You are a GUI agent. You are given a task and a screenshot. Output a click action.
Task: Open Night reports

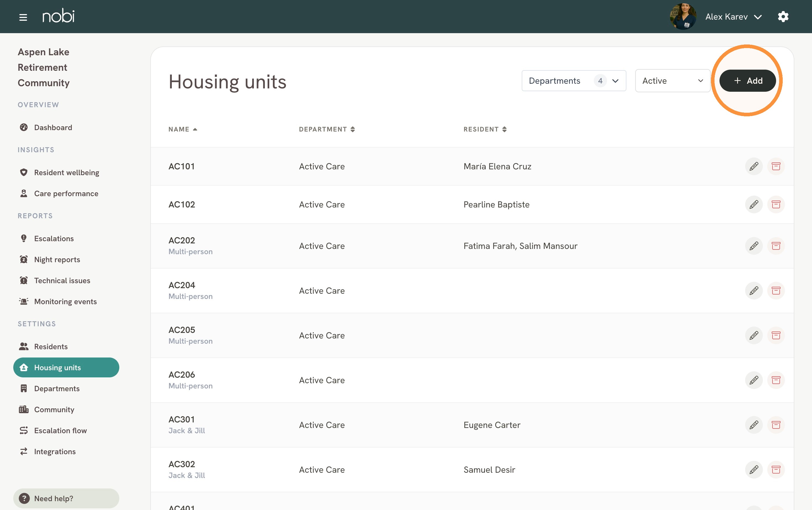[66, 259]
